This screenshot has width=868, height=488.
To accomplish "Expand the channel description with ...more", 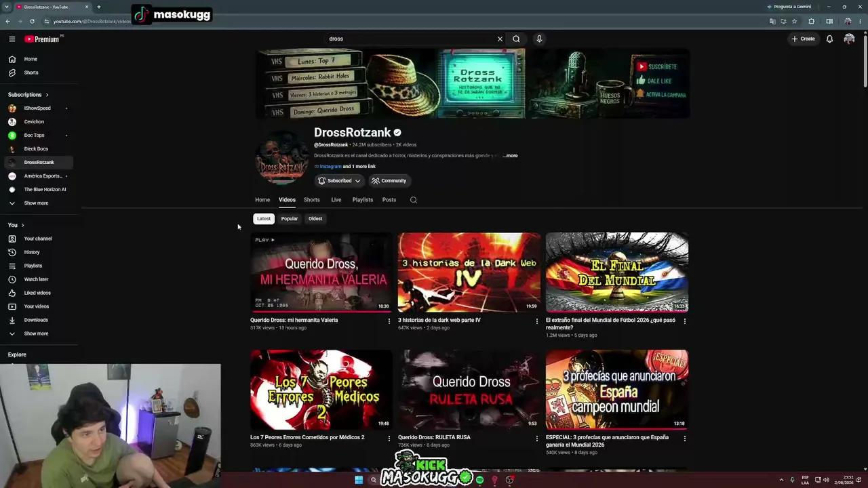I will [x=510, y=155].
